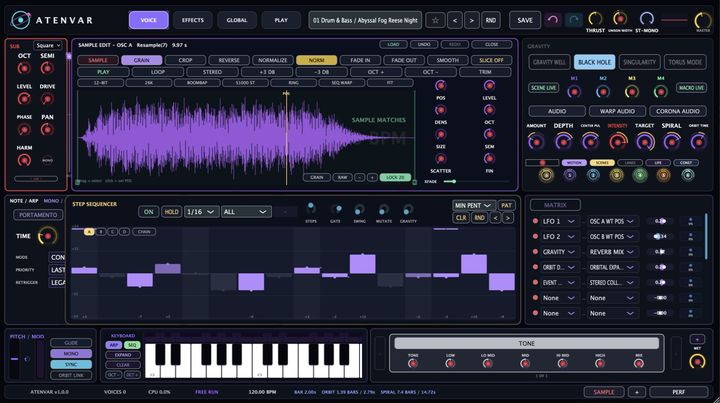
Task: Click the REVERSE sample button
Action: (229, 60)
